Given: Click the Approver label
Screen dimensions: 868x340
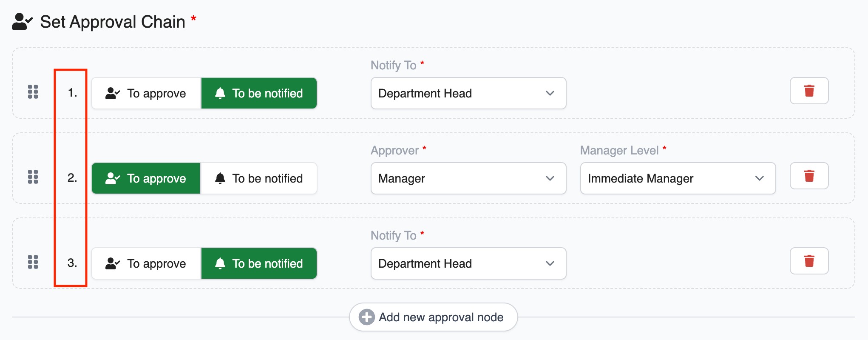Looking at the screenshot, I should [x=395, y=150].
